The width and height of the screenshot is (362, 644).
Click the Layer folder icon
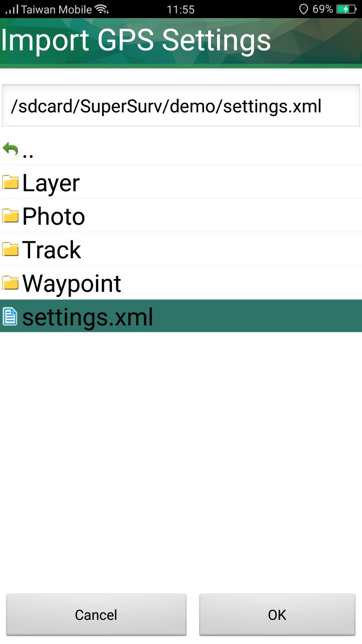(10, 182)
